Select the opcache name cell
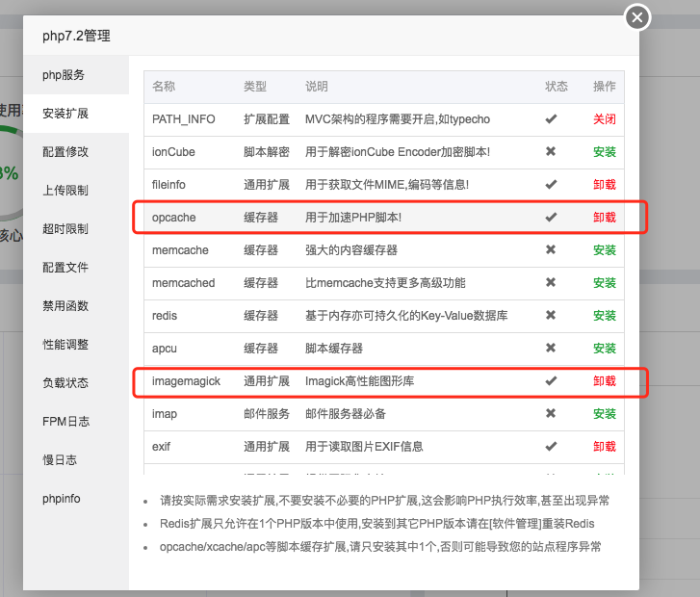This screenshot has width=700, height=597. 173,218
